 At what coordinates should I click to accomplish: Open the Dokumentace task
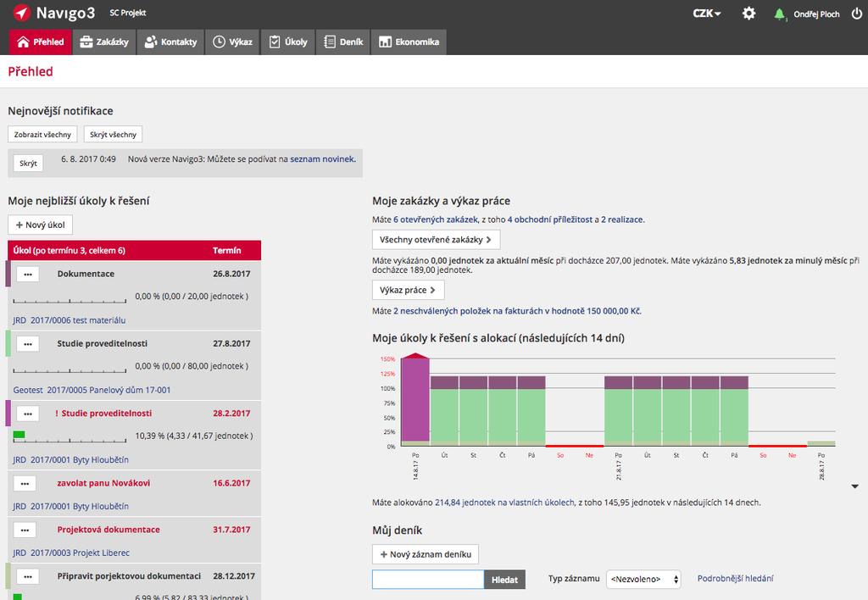[x=86, y=274]
